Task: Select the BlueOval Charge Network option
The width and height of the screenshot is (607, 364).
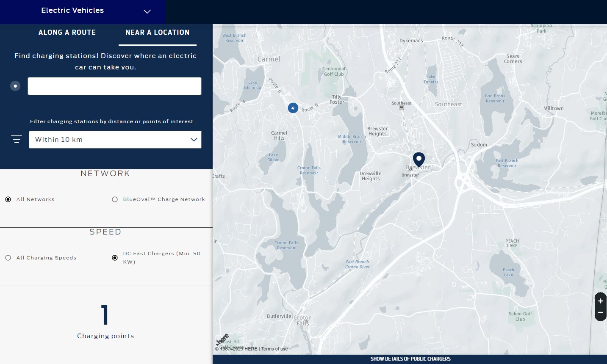Action: pos(114,199)
